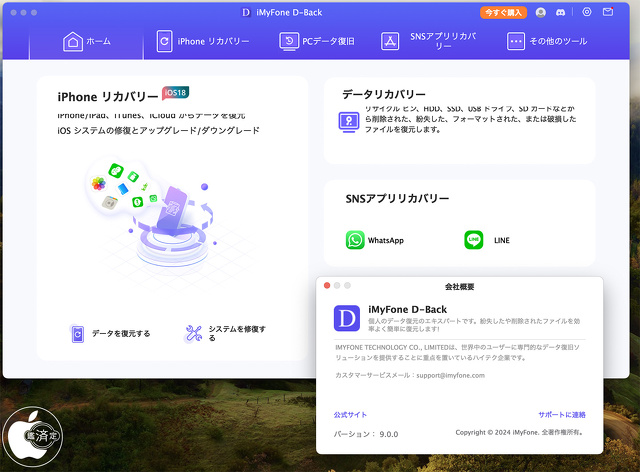
Task: Click the phone refresh icon in the navigation bar
Action: pos(164,41)
